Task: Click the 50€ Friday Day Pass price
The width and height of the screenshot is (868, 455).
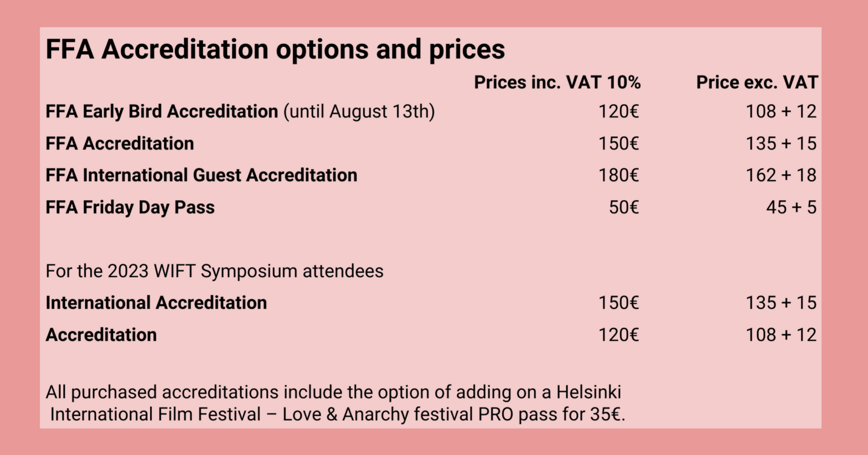Action: [624, 207]
